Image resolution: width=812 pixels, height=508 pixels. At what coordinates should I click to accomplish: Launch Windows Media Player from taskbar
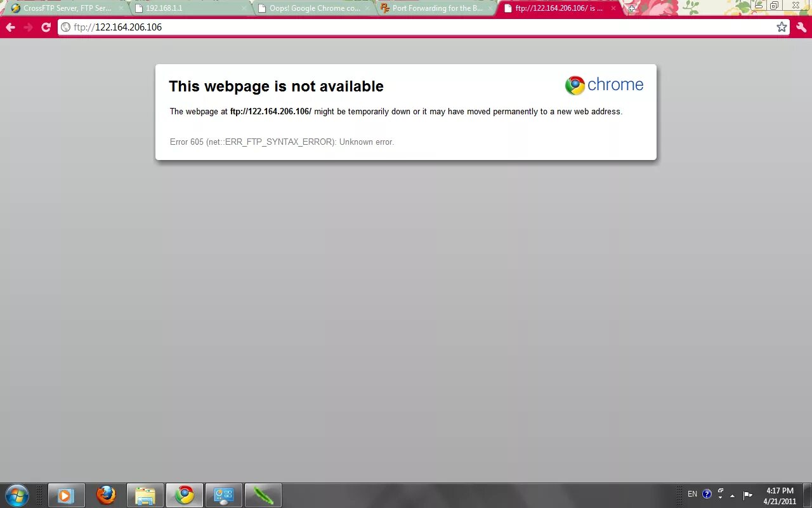(66, 495)
